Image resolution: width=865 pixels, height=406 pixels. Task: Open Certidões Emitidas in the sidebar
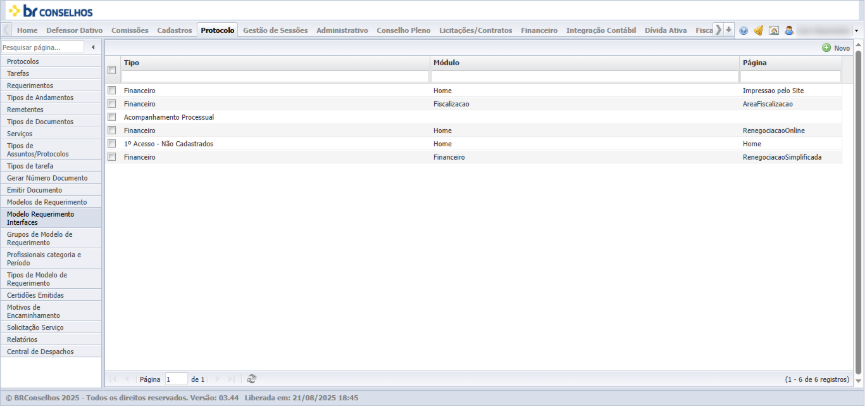click(x=51, y=295)
